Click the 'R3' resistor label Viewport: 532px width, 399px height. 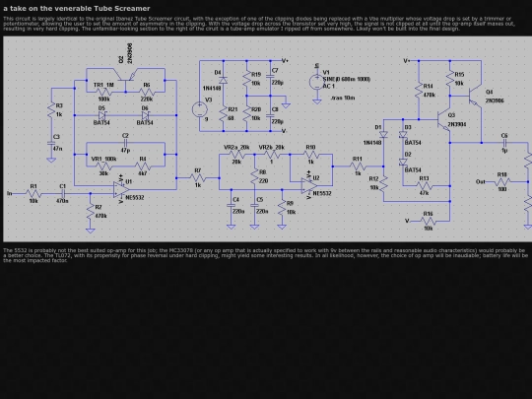point(59,105)
